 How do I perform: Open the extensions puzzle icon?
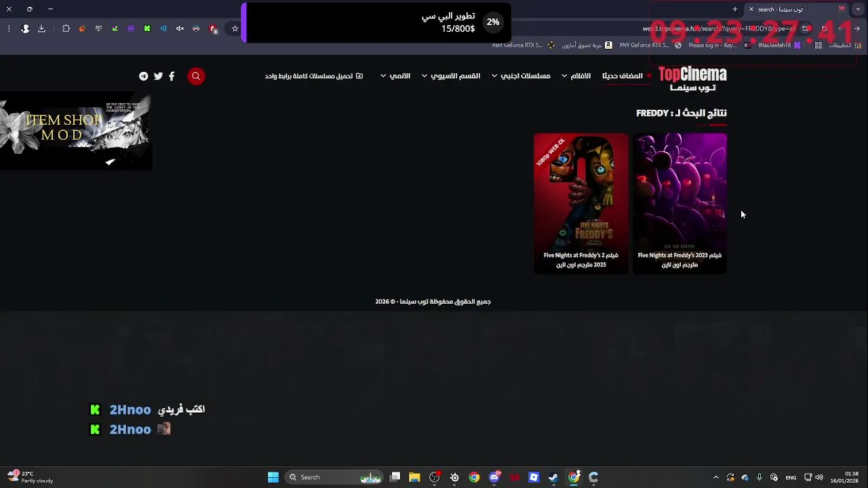(66, 28)
